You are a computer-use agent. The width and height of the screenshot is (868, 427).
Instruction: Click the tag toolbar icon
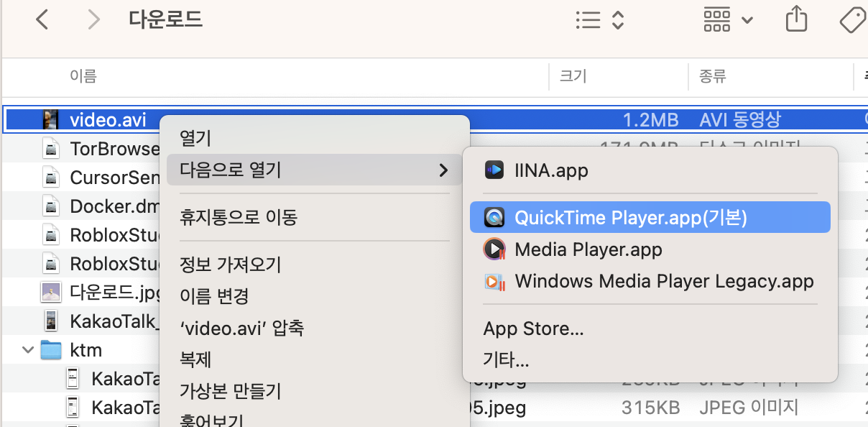(854, 20)
